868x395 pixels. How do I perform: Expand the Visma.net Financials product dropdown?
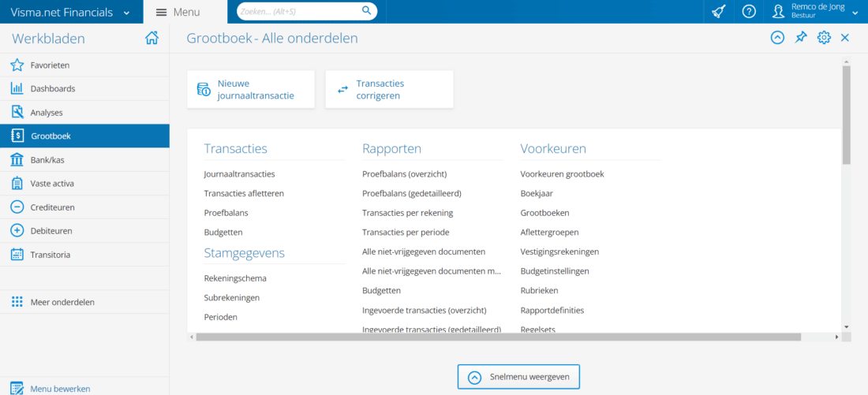point(126,13)
